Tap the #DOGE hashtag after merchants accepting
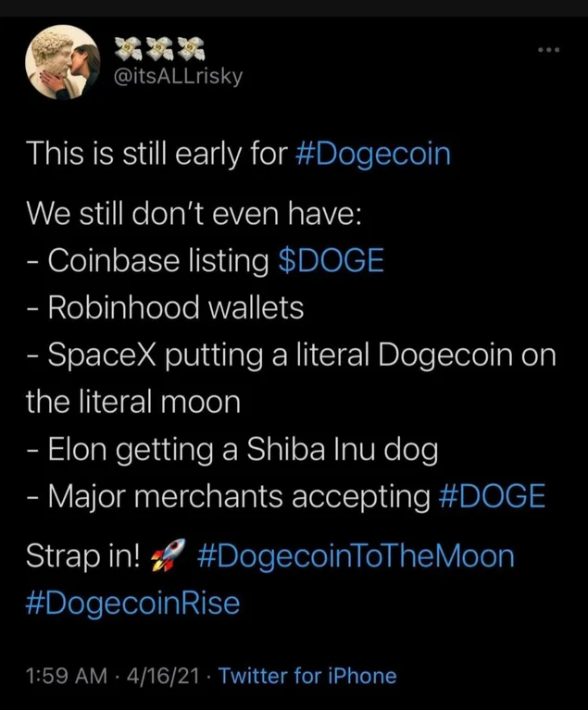 tap(491, 497)
